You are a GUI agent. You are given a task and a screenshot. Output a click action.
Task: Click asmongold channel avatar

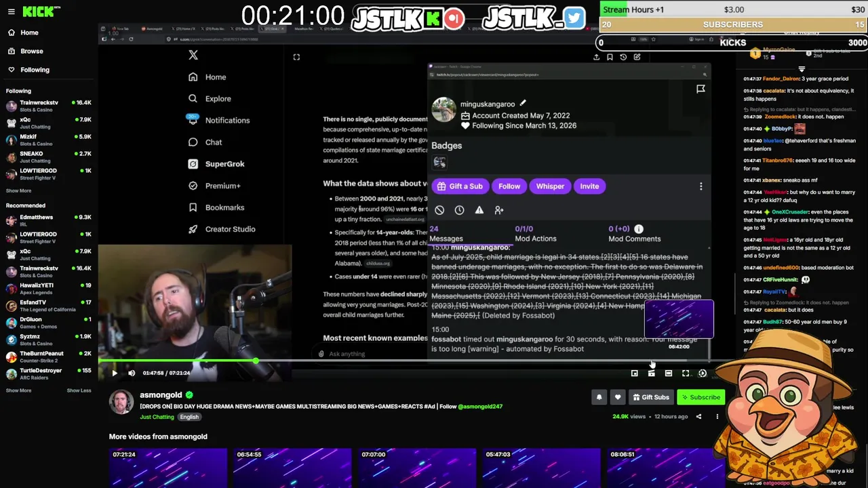(121, 402)
